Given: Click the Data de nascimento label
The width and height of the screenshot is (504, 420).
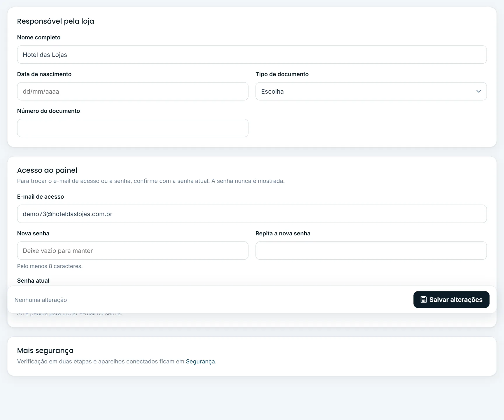Looking at the screenshot, I should point(44,74).
